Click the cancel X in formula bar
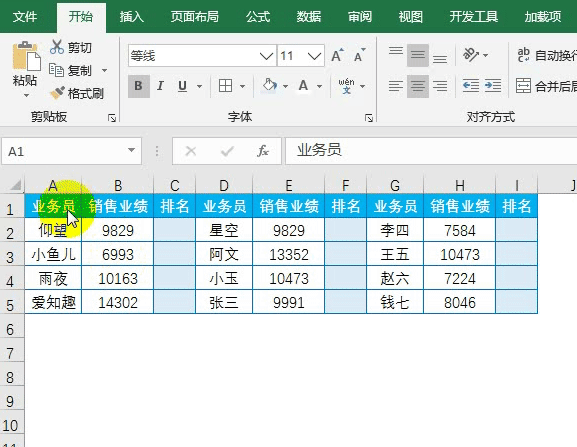 click(x=191, y=151)
